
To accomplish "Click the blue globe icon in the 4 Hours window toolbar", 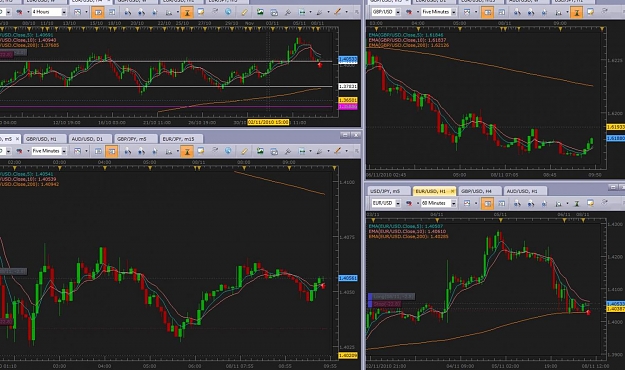I will point(228,12).
